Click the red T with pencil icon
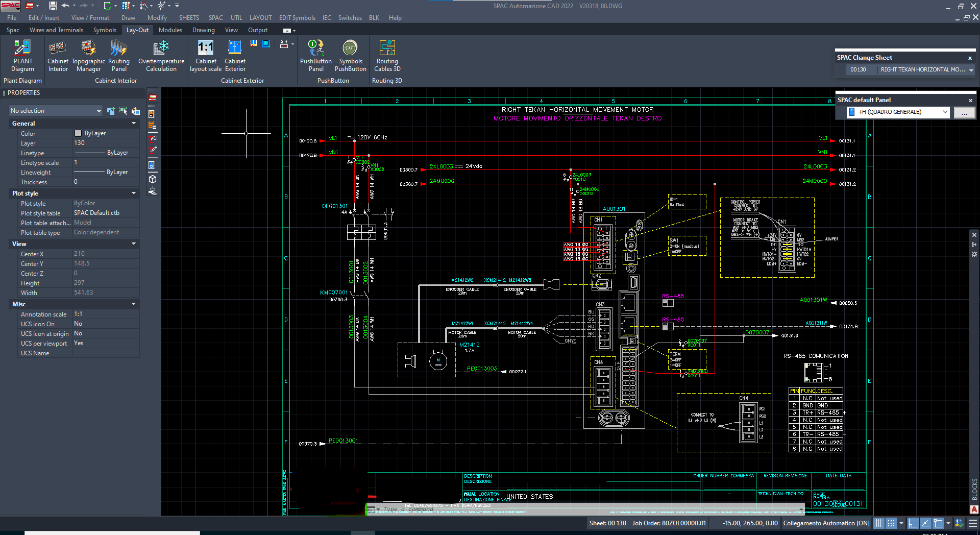Screen dimensions: 980x535 (152, 150)
